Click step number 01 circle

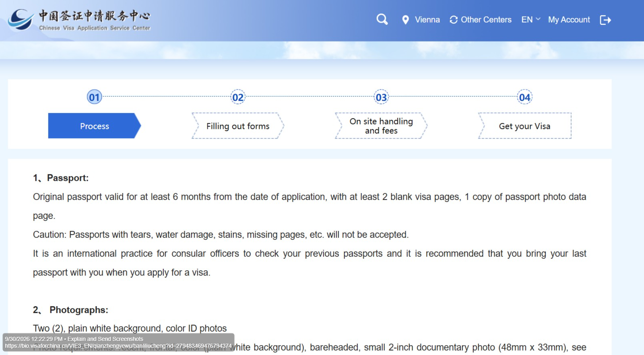click(x=95, y=97)
